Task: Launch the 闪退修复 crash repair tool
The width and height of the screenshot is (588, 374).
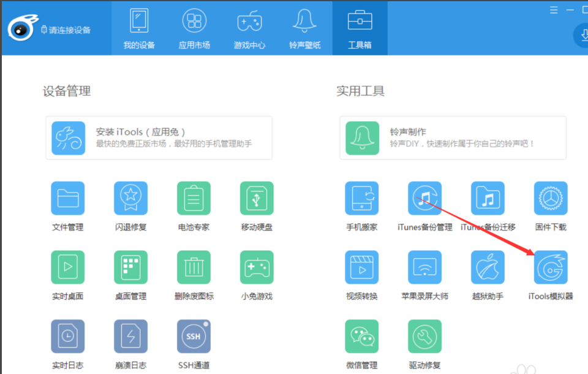Action: (130, 199)
